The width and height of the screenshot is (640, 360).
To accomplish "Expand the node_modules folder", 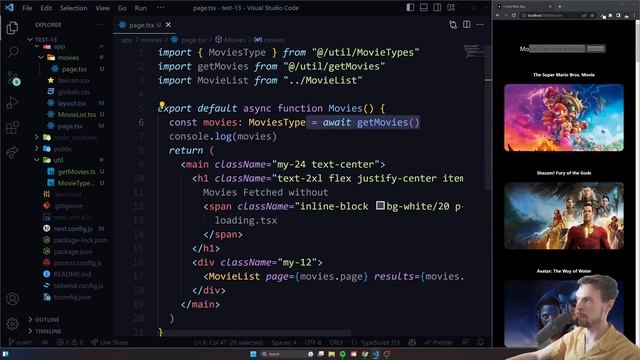I will pos(37,138).
